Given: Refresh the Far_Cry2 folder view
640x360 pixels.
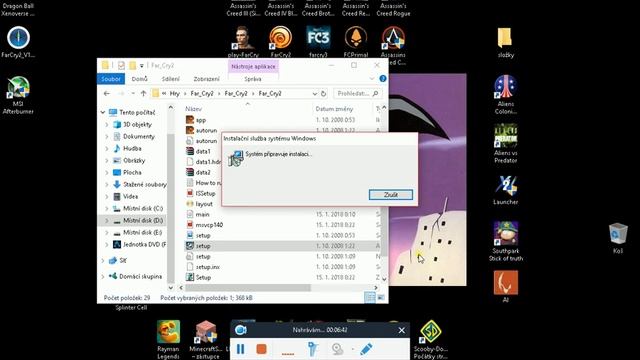Looking at the screenshot, I should [x=323, y=93].
